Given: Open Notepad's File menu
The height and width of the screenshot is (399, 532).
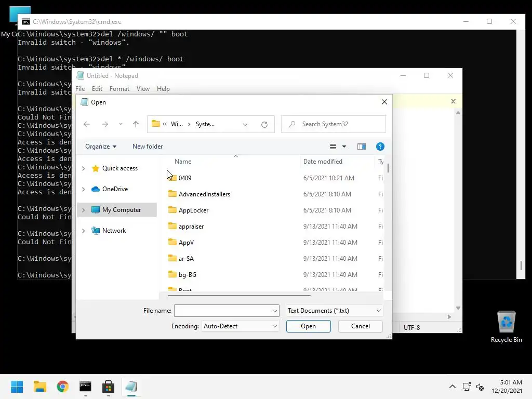Looking at the screenshot, I should (x=80, y=89).
